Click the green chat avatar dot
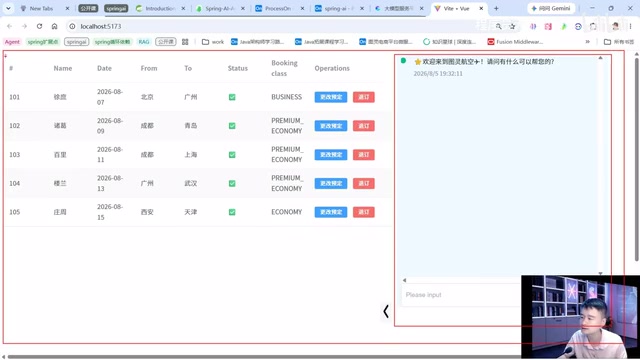The width and height of the screenshot is (640, 360). tap(403, 61)
